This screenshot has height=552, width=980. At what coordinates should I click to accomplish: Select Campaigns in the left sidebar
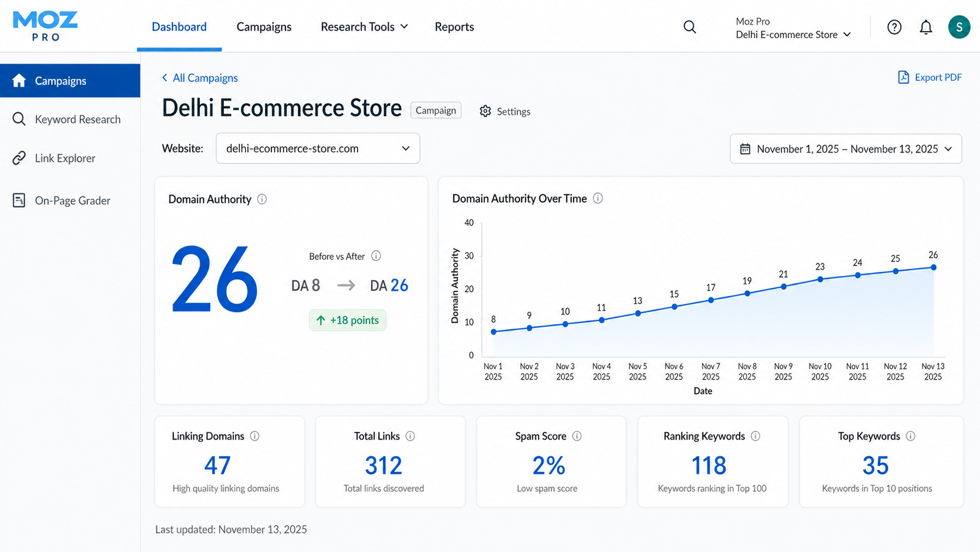(x=70, y=80)
